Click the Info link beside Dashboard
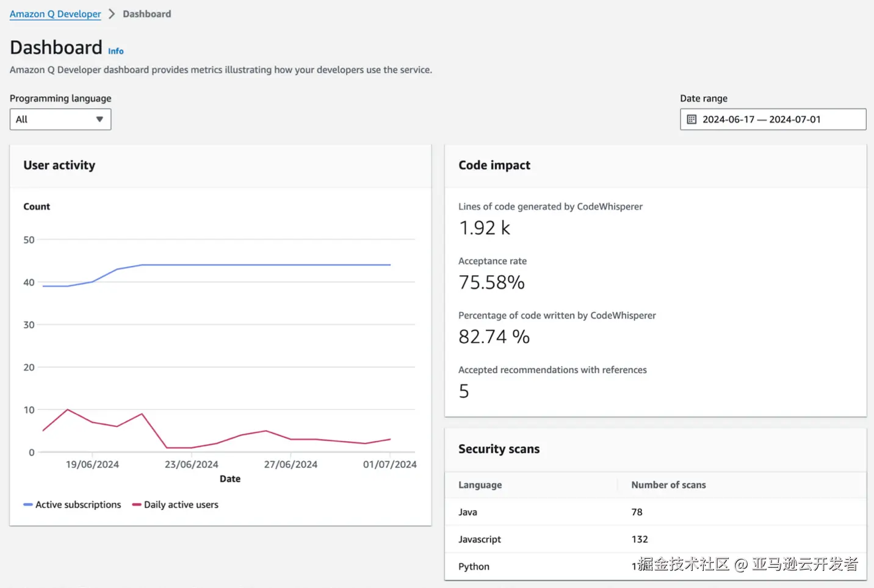 click(x=116, y=51)
